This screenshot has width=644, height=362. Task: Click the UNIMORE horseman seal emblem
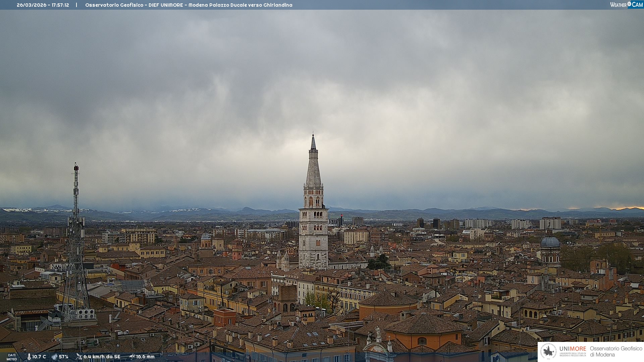click(x=548, y=351)
